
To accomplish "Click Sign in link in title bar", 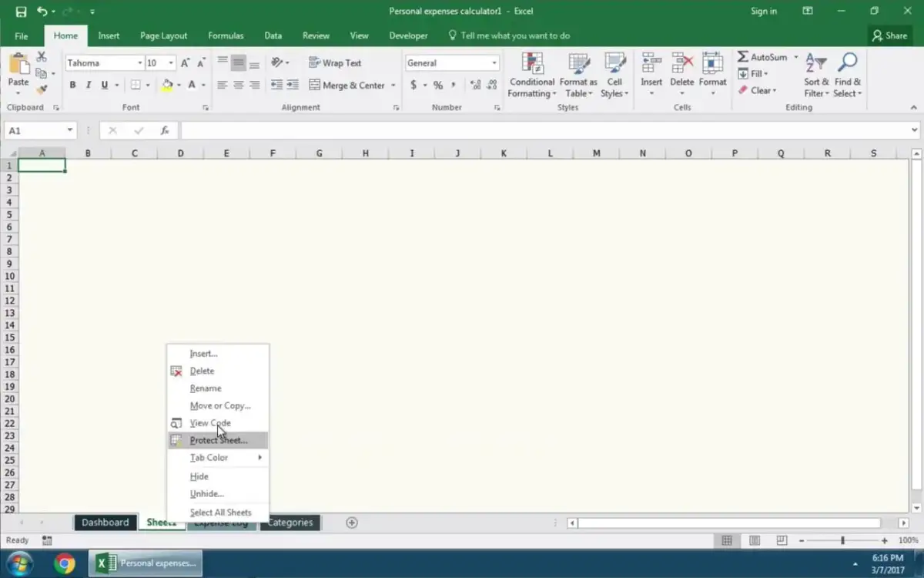I will tap(763, 12).
